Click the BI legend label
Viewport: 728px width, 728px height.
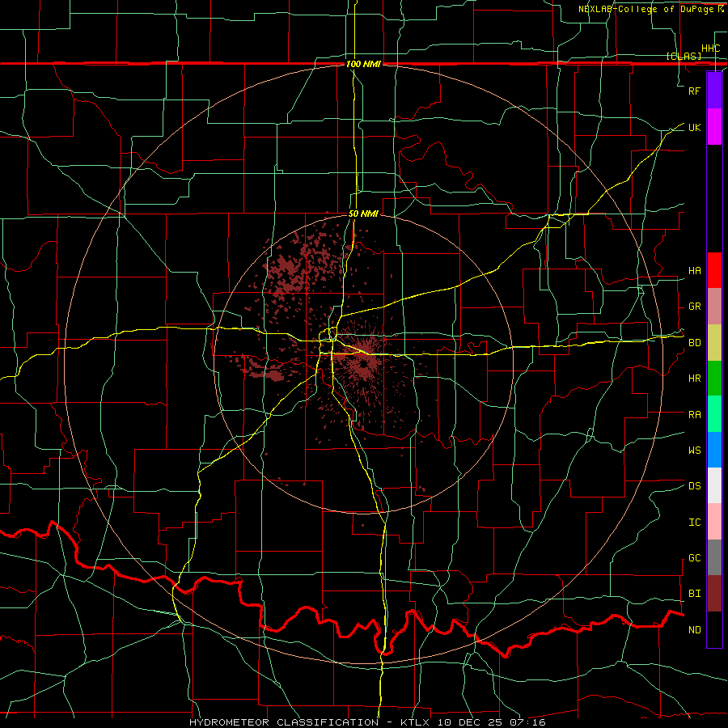point(694,594)
